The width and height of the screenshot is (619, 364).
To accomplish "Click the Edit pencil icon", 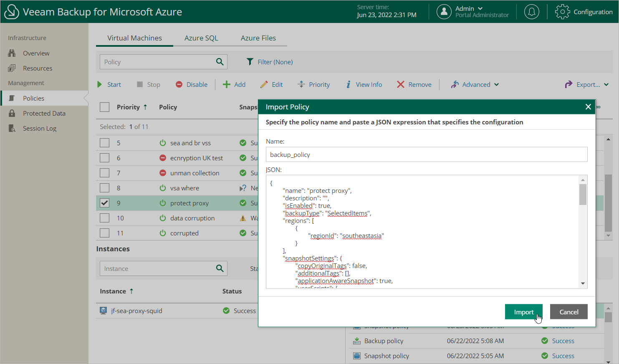I will (264, 84).
